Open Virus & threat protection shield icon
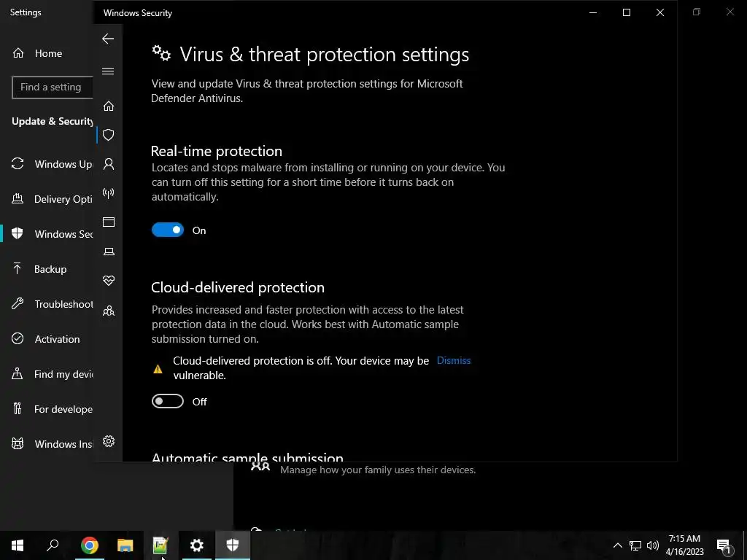This screenshot has height=560, width=747. click(x=109, y=135)
